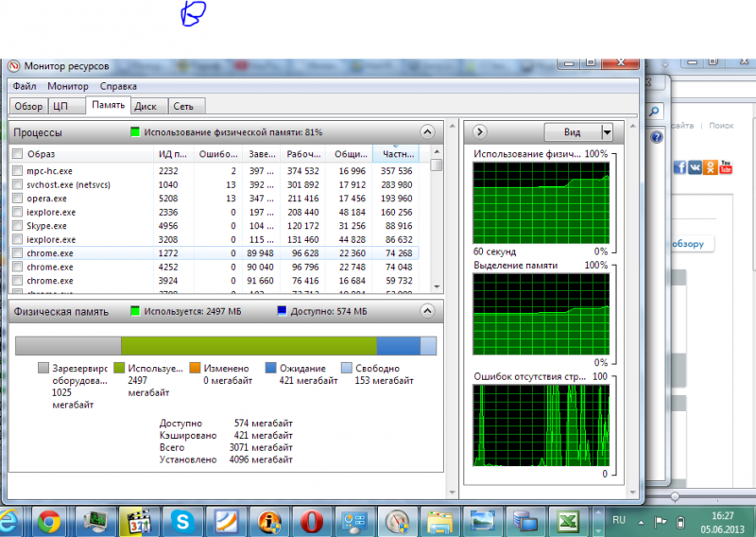The image size is (756, 537).
Task: Tick the checkbox for iexplore.exe PID 2336
Action: (x=17, y=212)
